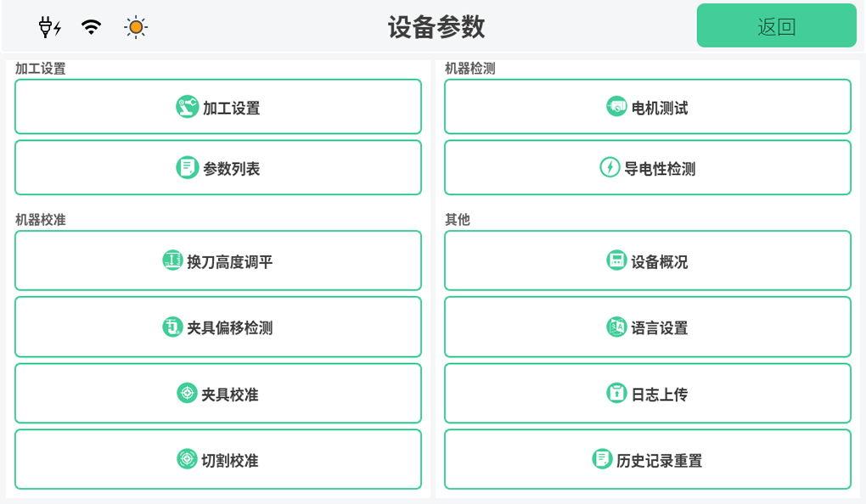
Task: Click the power plug charging icon
Action: point(49,27)
